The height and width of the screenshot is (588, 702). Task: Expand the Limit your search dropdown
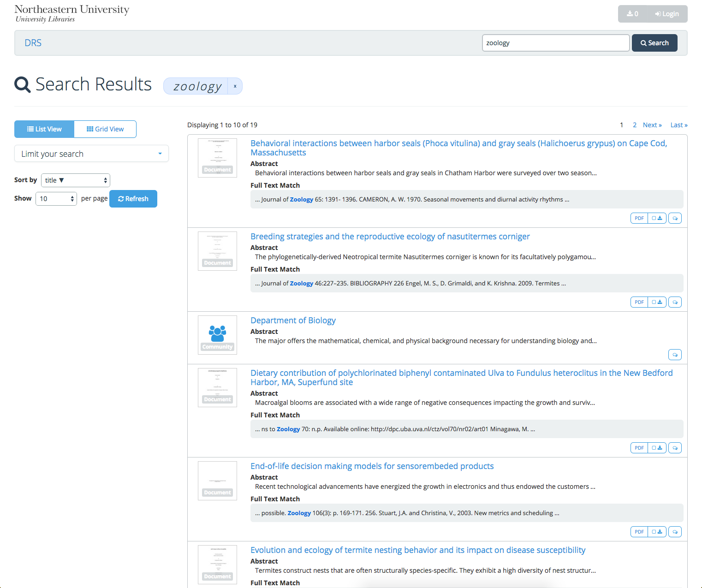pos(91,154)
